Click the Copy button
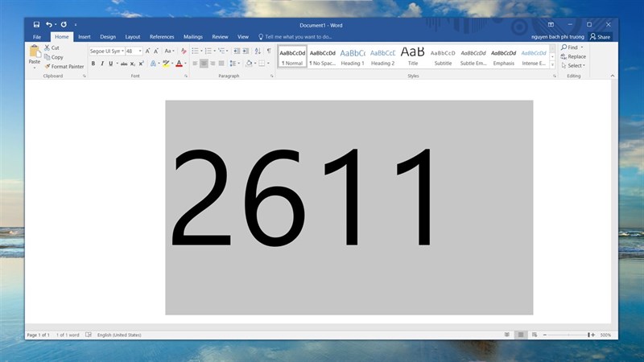The image size is (644, 362). click(x=54, y=57)
